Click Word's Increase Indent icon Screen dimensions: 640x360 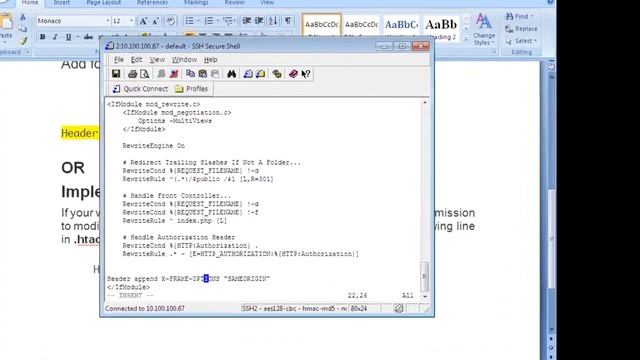click(259, 21)
